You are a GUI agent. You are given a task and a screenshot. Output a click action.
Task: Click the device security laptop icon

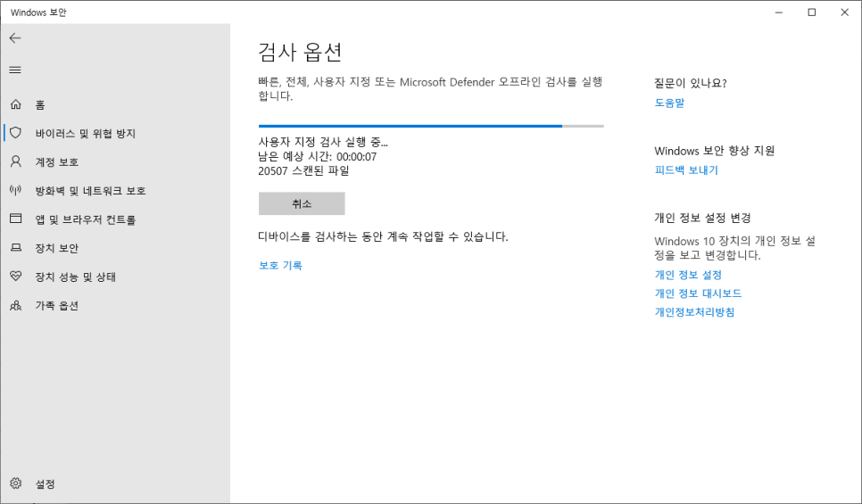16,247
